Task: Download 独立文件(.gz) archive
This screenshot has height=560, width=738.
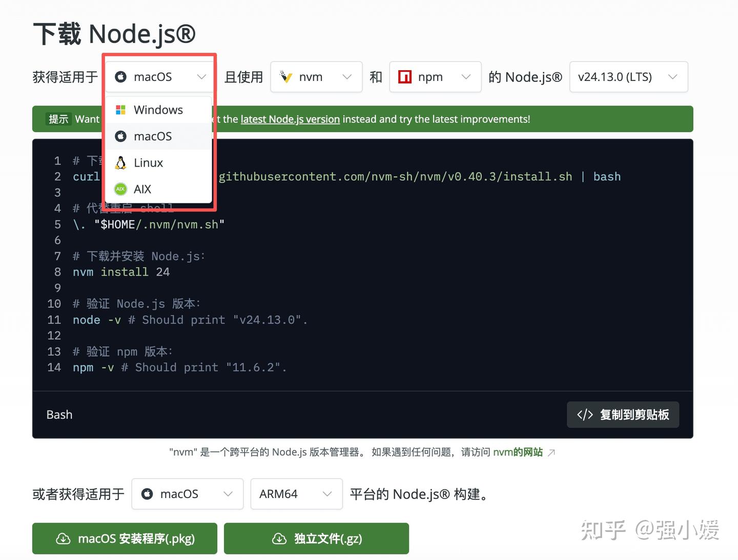Action: 316,538
